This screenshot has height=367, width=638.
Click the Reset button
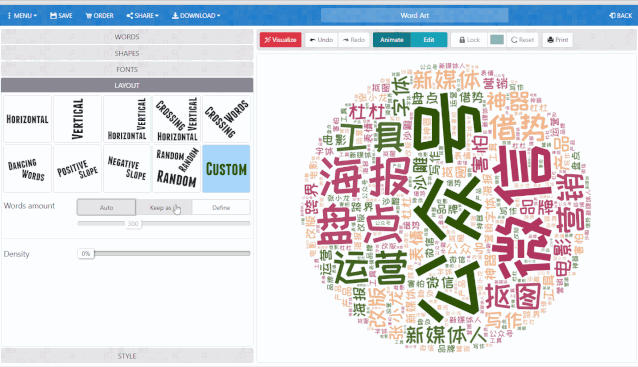coord(522,40)
